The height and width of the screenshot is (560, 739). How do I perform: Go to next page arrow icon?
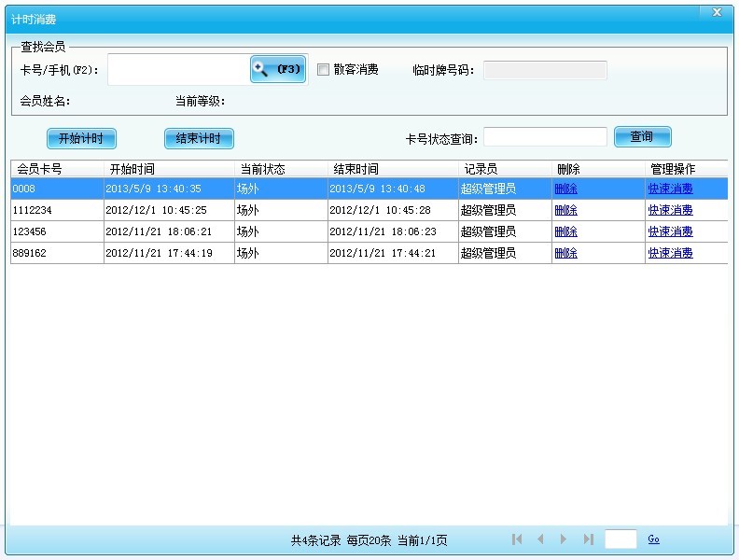(x=564, y=539)
